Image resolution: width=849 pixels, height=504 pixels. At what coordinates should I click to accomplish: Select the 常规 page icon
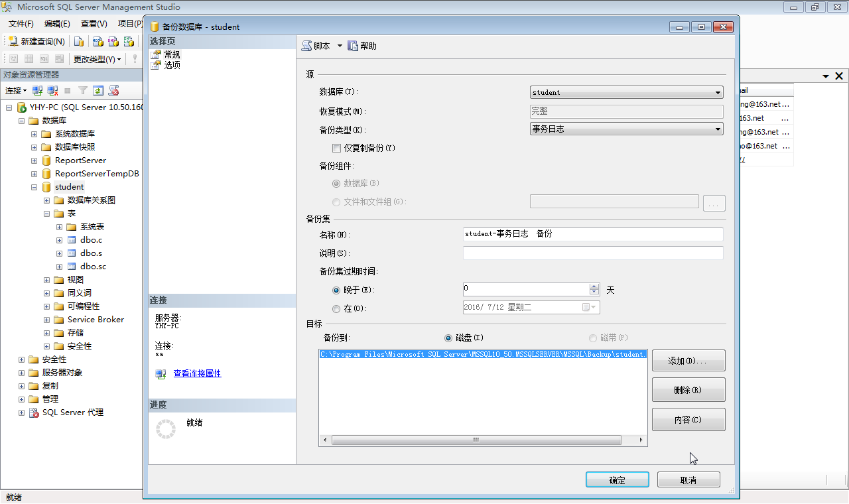tap(156, 54)
